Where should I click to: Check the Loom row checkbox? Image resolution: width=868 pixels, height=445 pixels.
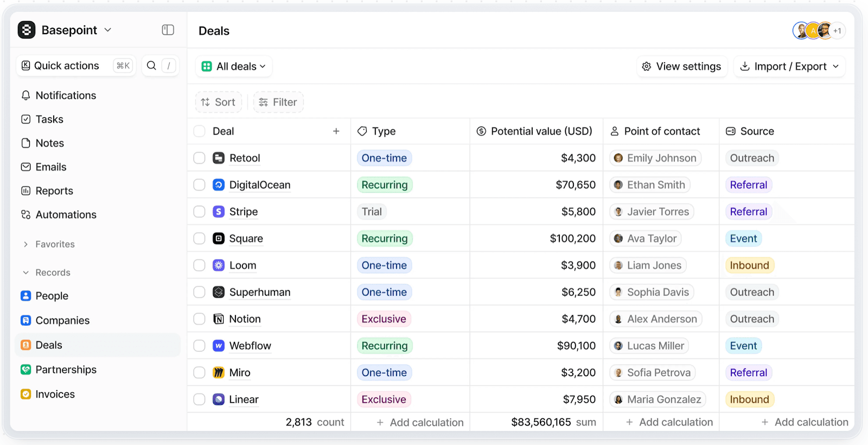click(x=200, y=265)
